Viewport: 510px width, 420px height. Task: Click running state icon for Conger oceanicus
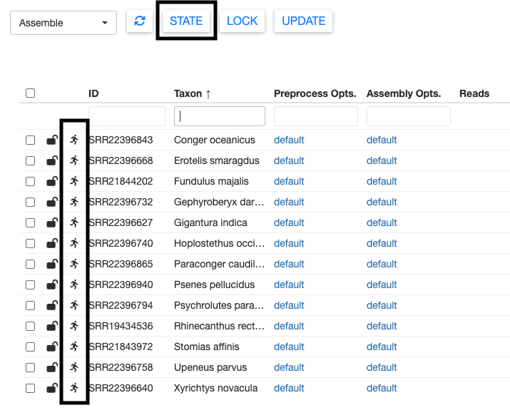[74, 140]
